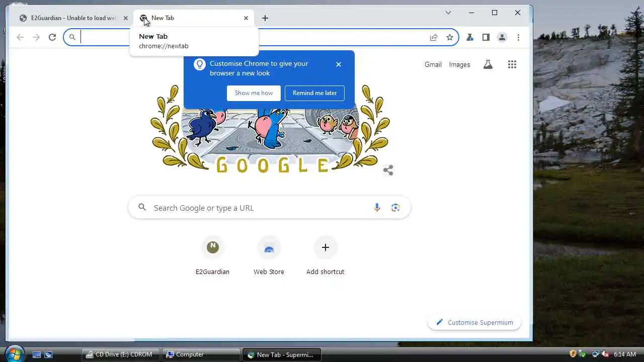Screen dimensions: 644x362
Task: Click the muted volume tray icon
Action: coord(605,354)
